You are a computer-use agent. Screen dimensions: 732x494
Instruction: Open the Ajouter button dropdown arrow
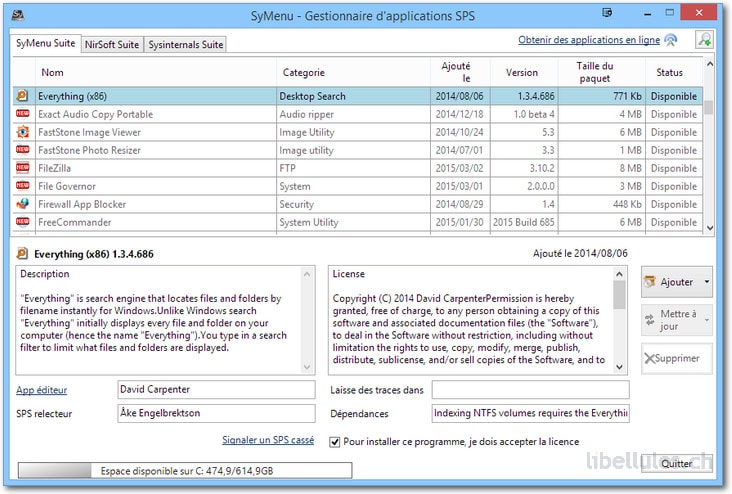pos(707,282)
